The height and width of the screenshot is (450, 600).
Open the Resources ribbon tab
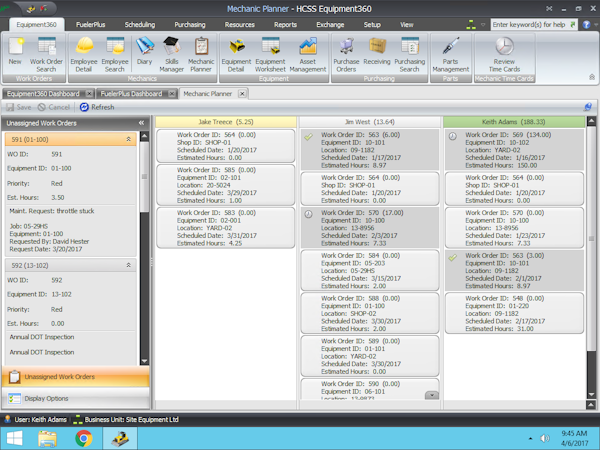click(240, 24)
